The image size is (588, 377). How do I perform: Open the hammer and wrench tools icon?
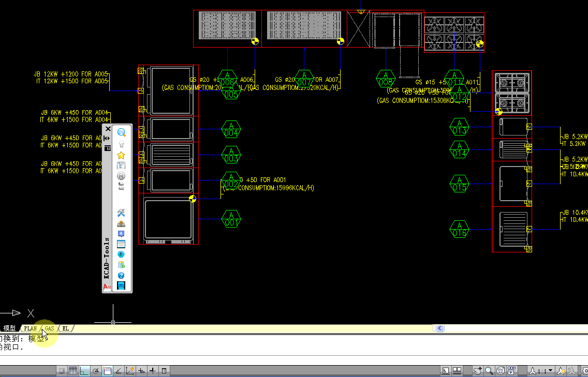click(x=121, y=213)
